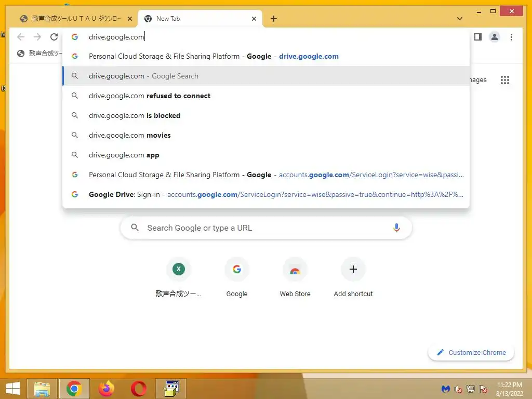532x399 pixels.
Task: Click the forward navigation arrow
Action: [x=37, y=37]
